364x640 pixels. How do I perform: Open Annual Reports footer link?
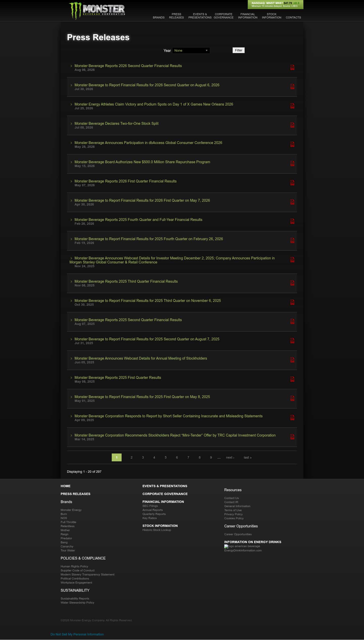pos(153,510)
